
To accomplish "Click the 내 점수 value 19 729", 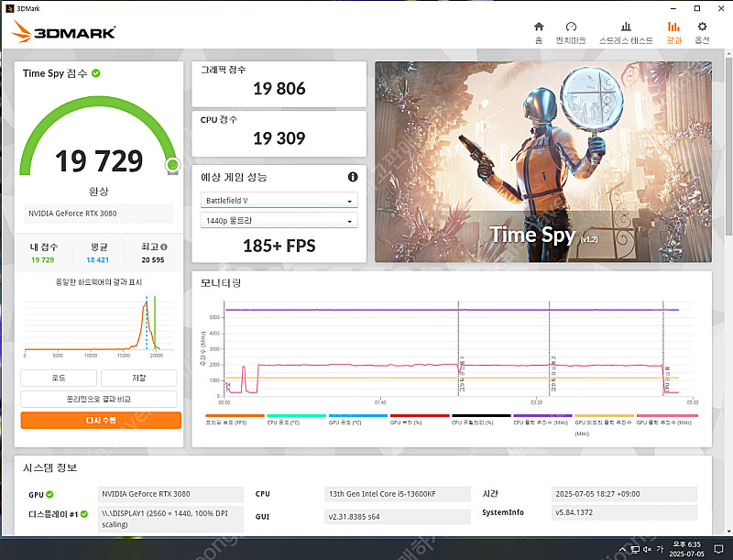I will (42, 260).
